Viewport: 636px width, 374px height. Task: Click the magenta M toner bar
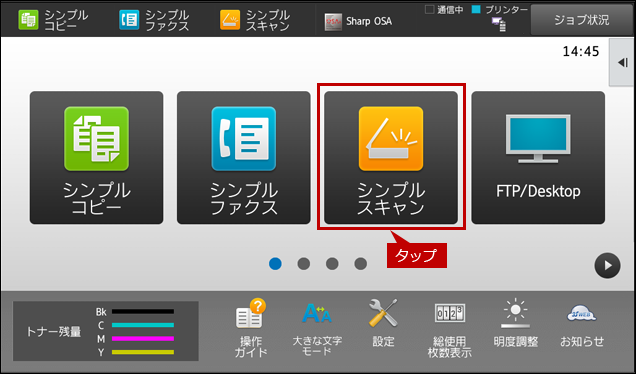pos(143,338)
